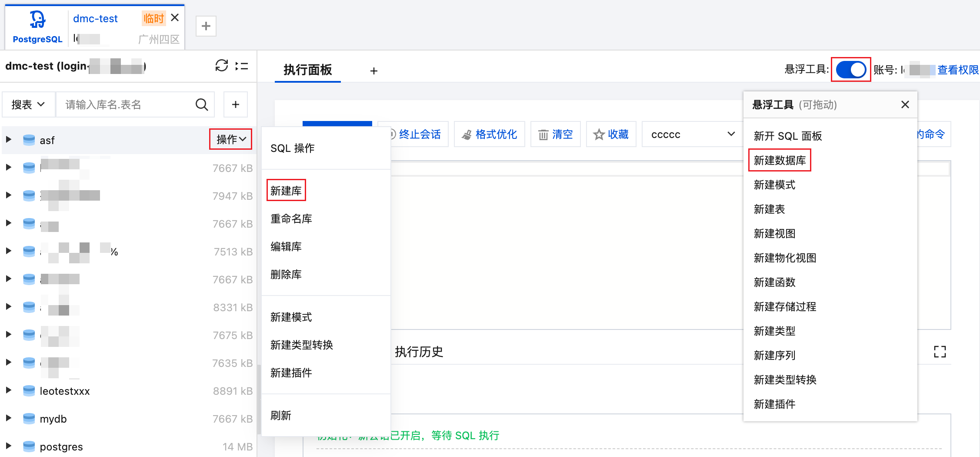The image size is (980, 457).
Task: Click the search magnifier icon
Action: tap(201, 104)
